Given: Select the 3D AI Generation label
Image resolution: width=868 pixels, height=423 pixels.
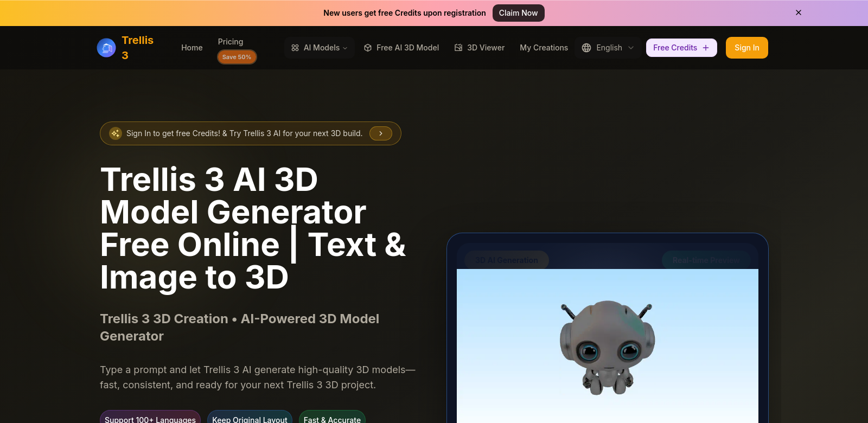Looking at the screenshot, I should 507,260.
